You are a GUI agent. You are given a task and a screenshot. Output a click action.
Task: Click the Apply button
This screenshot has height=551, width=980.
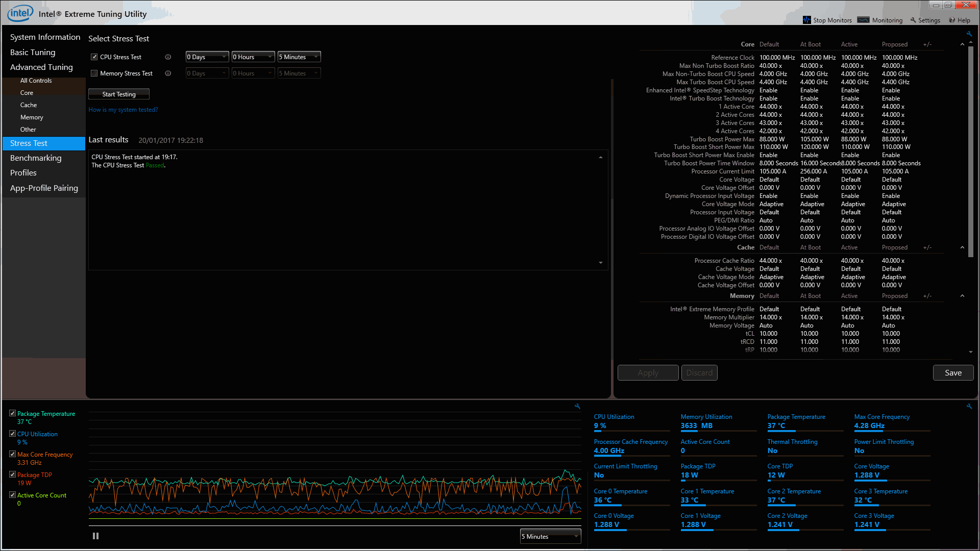(x=648, y=372)
